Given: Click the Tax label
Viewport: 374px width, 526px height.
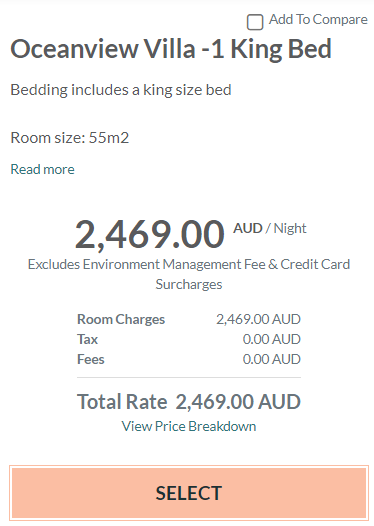Looking at the screenshot, I should [x=87, y=339].
